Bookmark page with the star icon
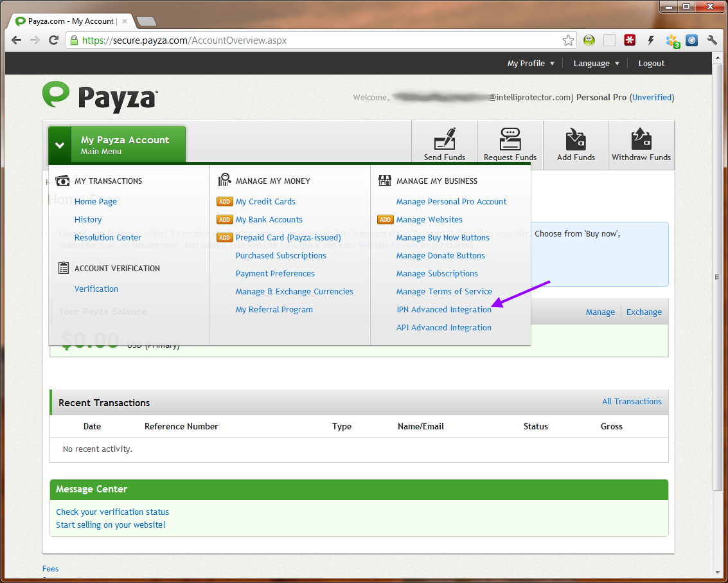Image resolution: width=728 pixels, height=583 pixels. click(x=568, y=40)
